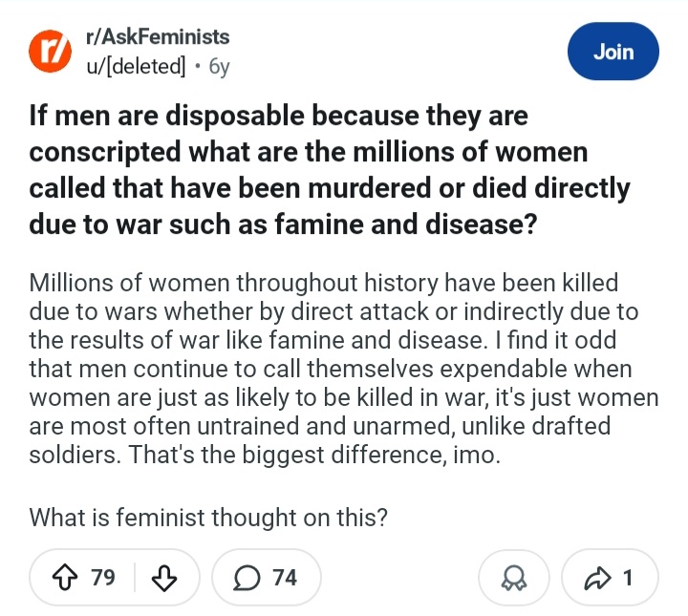Tap the r/AskFeminists community avatar icon
The width and height of the screenshot is (688, 616).
(x=48, y=51)
